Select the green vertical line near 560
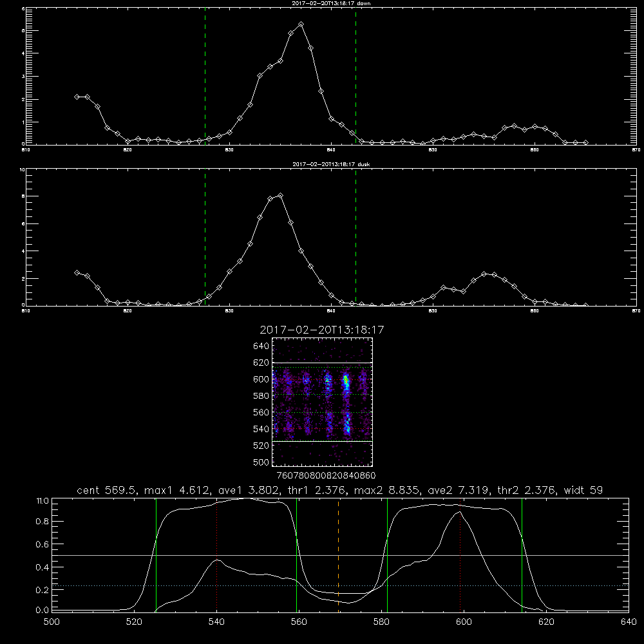This screenshot has width=644, height=644. point(296,555)
